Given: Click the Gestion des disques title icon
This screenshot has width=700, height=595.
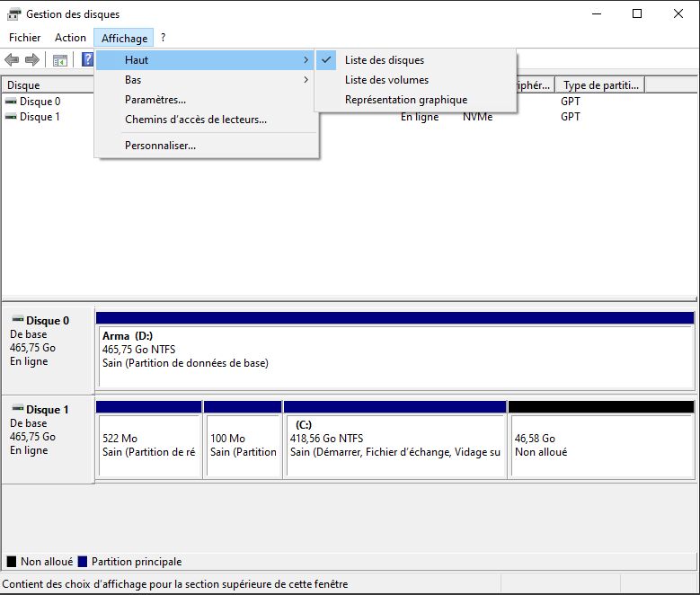Looking at the screenshot, I should (x=13, y=14).
